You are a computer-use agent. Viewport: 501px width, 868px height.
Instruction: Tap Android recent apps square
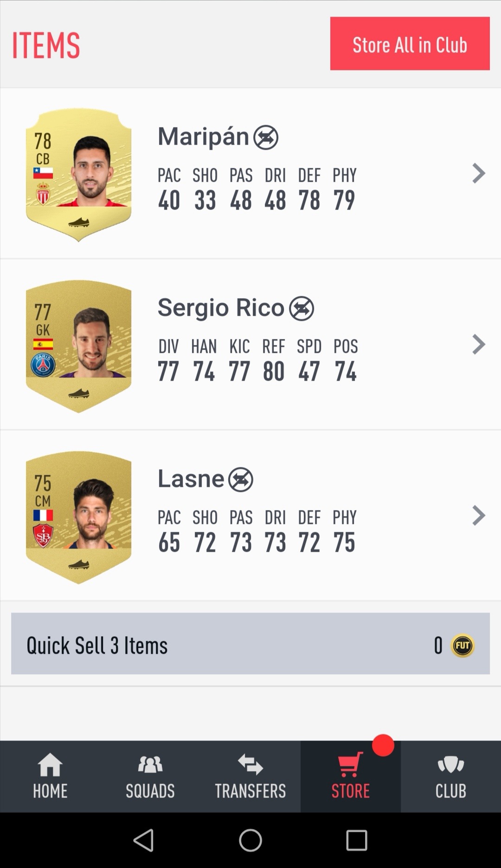click(357, 840)
